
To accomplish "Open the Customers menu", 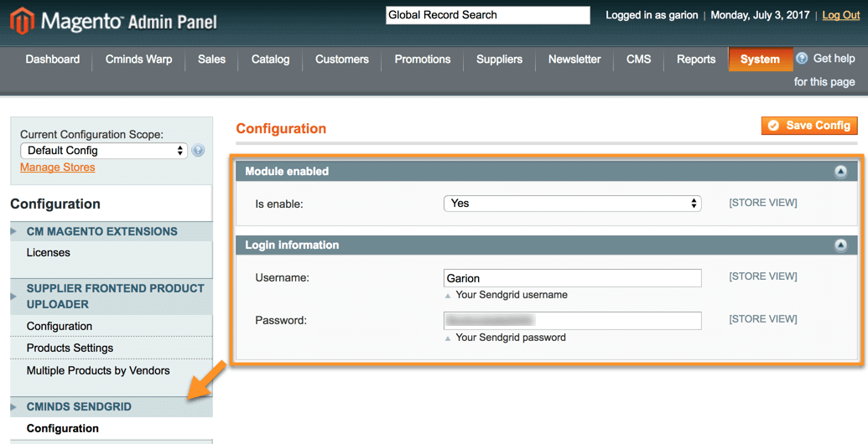I will (x=341, y=59).
